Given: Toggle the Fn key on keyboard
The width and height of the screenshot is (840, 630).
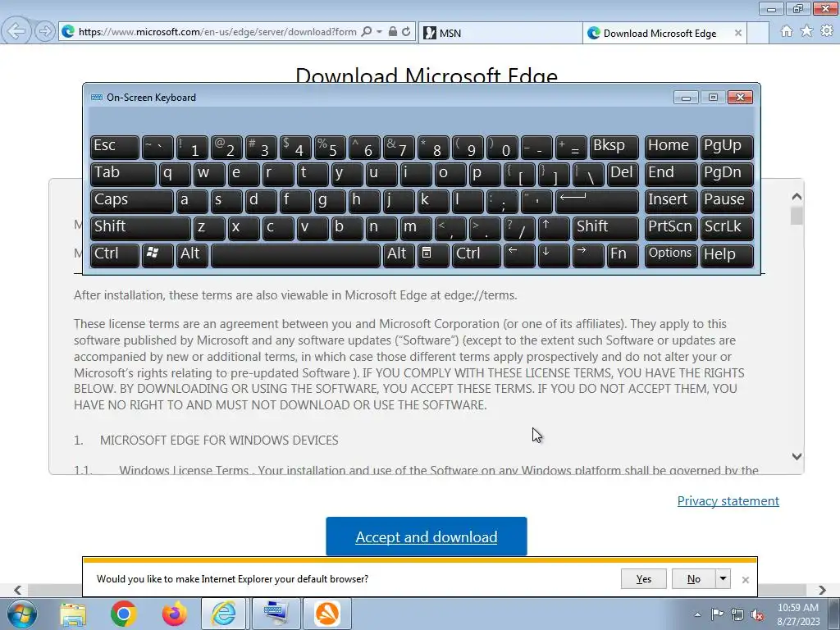Looking at the screenshot, I should (x=623, y=254).
